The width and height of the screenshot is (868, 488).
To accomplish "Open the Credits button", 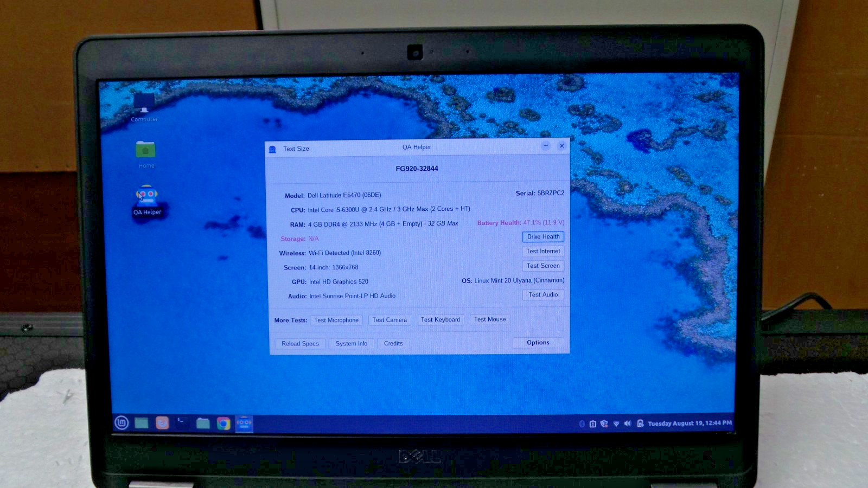I will [393, 344].
